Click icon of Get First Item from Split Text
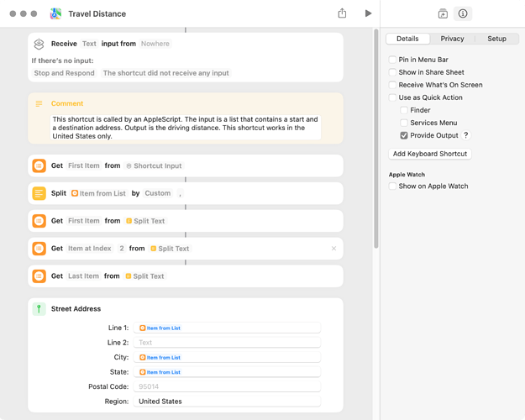Viewport: 525px width, 420px height. click(39, 221)
